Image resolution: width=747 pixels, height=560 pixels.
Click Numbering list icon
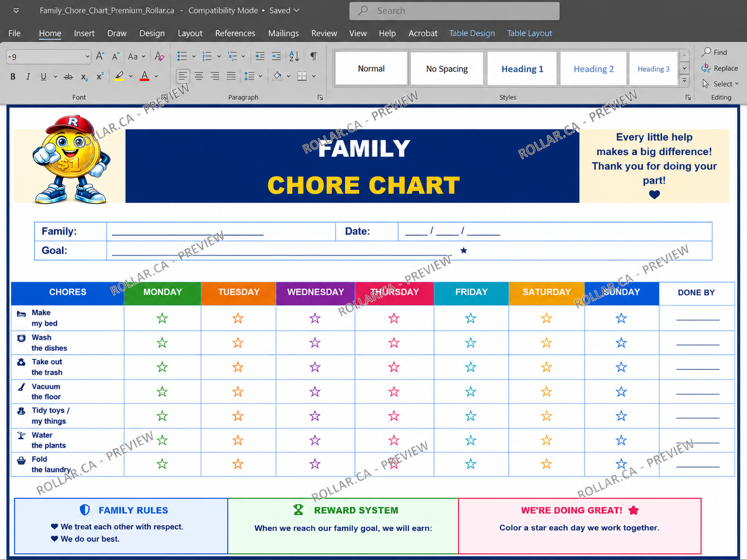tap(207, 56)
